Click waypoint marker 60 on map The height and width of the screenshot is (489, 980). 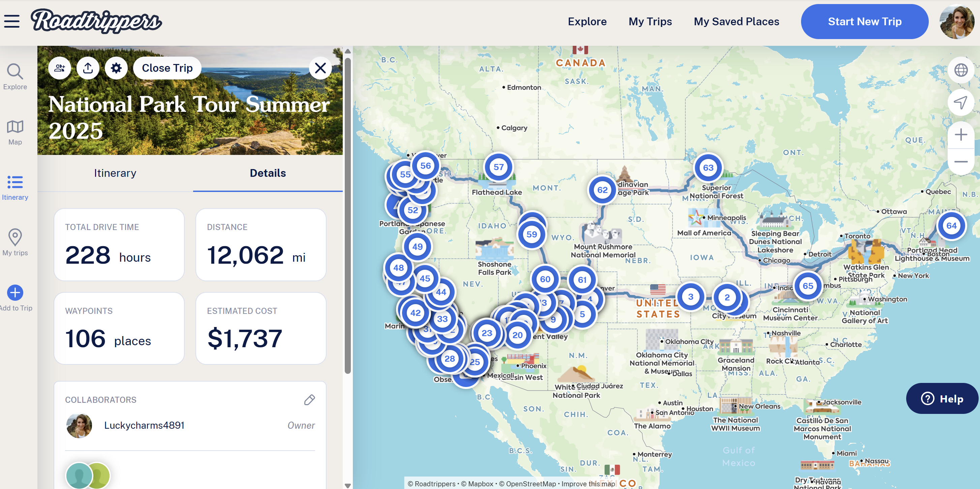click(x=545, y=279)
